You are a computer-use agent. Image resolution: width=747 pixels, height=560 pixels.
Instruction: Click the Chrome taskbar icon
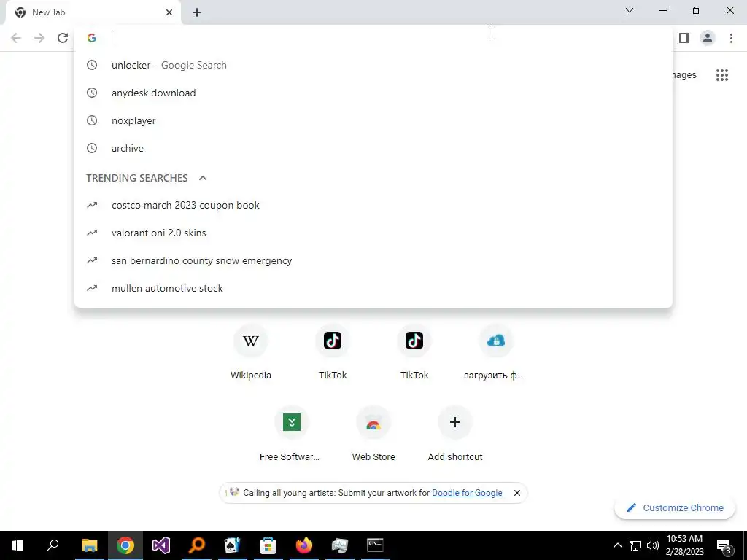click(125, 545)
